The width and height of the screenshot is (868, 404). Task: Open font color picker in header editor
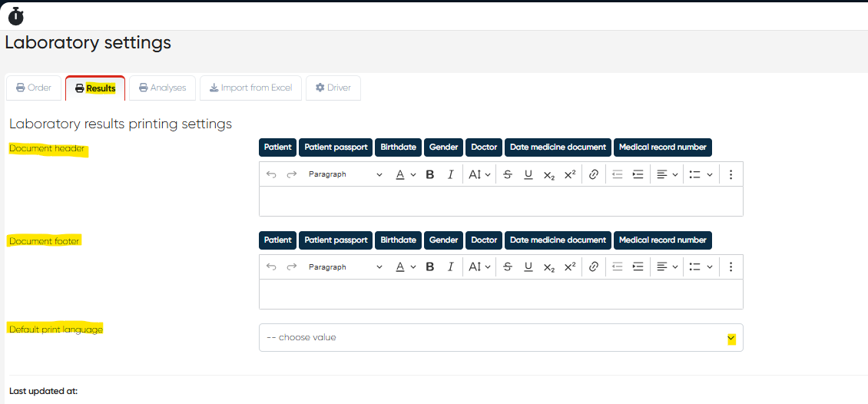[x=406, y=174]
